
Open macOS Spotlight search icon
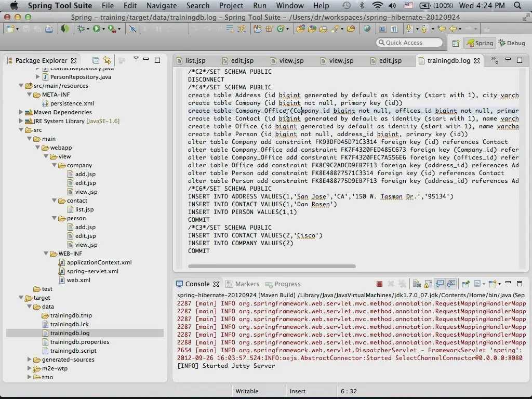[x=517, y=5]
